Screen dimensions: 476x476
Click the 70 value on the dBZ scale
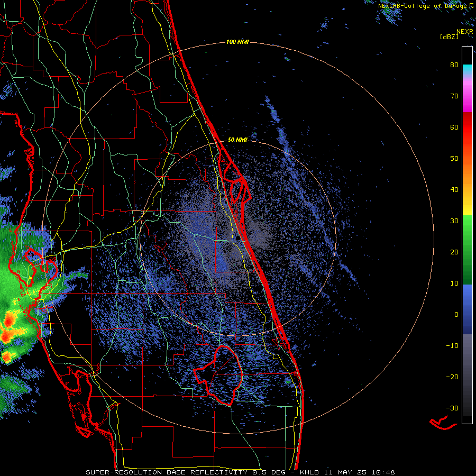454,96
